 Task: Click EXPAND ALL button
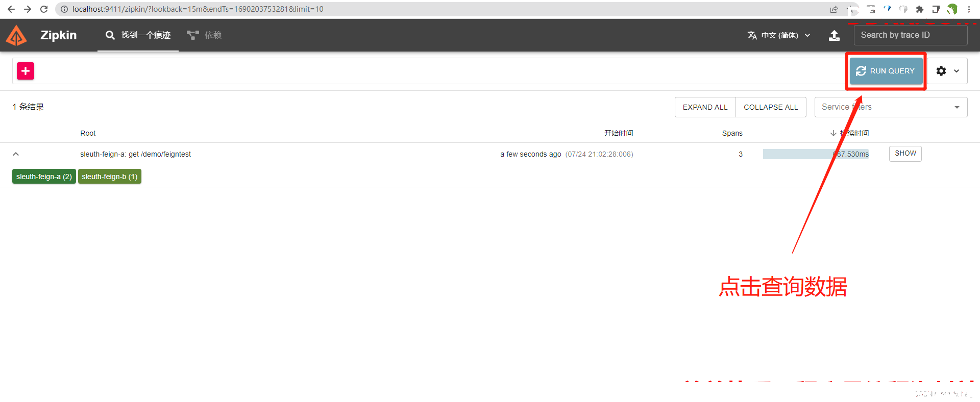705,107
